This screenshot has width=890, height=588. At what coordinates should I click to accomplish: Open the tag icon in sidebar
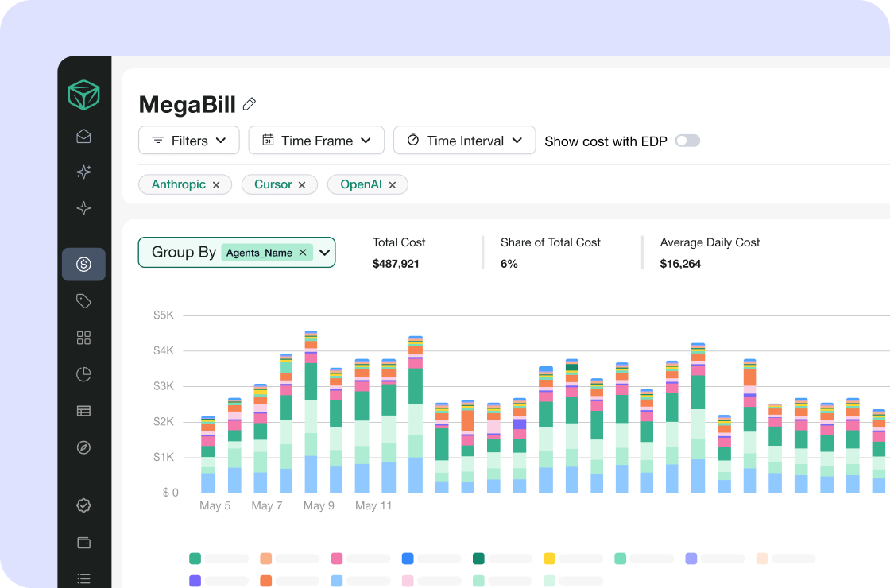point(83,301)
